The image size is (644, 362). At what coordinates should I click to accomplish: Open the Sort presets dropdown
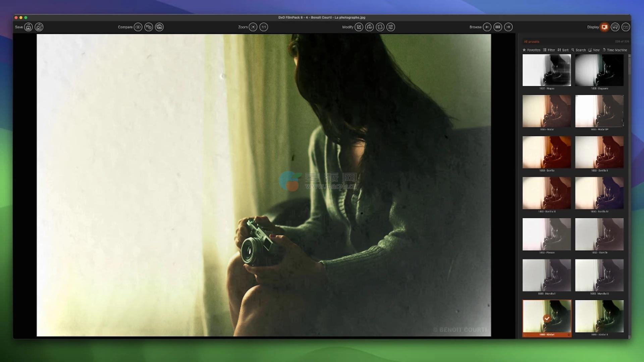(563, 50)
